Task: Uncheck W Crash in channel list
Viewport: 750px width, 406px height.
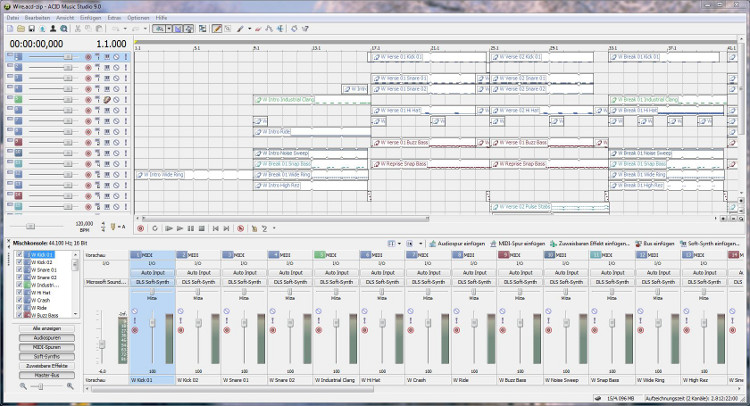Action: click(x=19, y=300)
